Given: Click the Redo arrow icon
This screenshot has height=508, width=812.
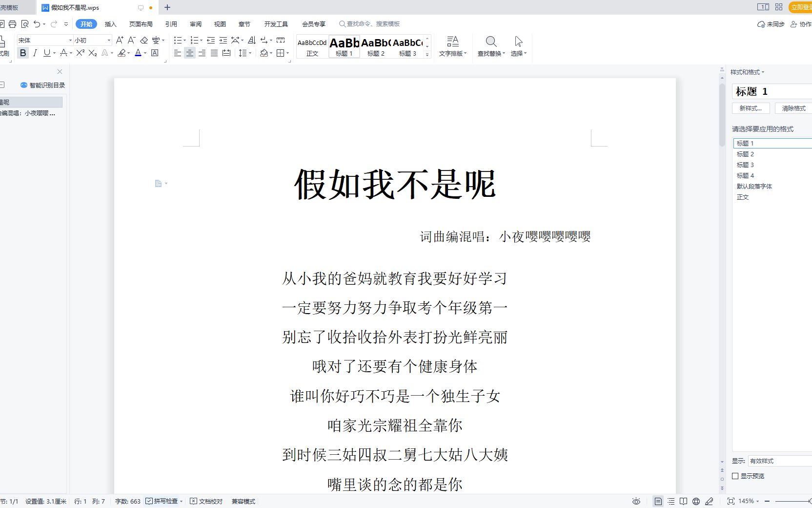Looking at the screenshot, I should pos(54,24).
